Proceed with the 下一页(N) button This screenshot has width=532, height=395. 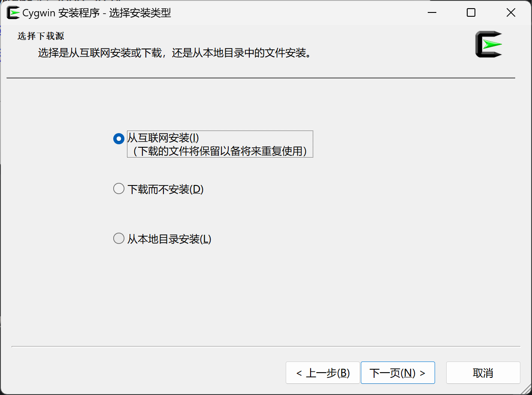(398, 373)
